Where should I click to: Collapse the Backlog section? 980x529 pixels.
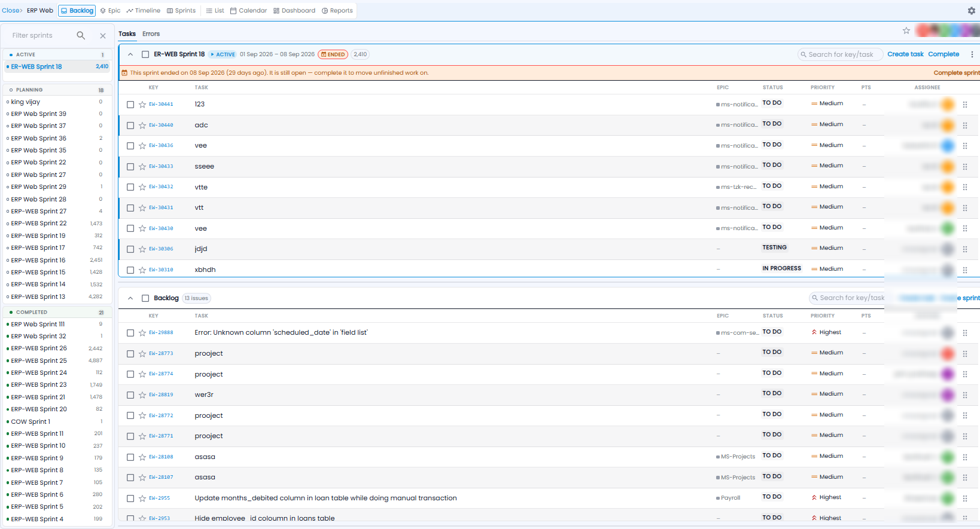click(x=130, y=298)
